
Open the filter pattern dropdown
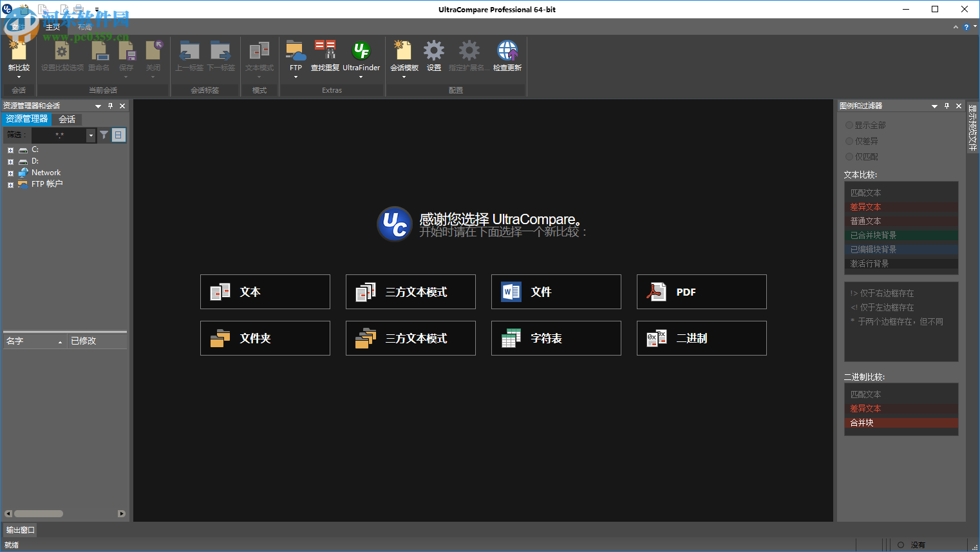tap(91, 135)
